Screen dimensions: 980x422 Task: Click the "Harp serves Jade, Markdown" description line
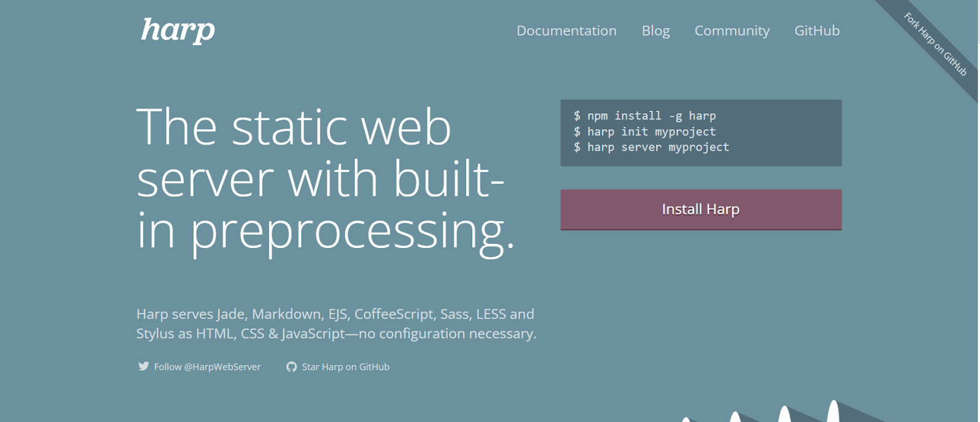[x=335, y=314]
